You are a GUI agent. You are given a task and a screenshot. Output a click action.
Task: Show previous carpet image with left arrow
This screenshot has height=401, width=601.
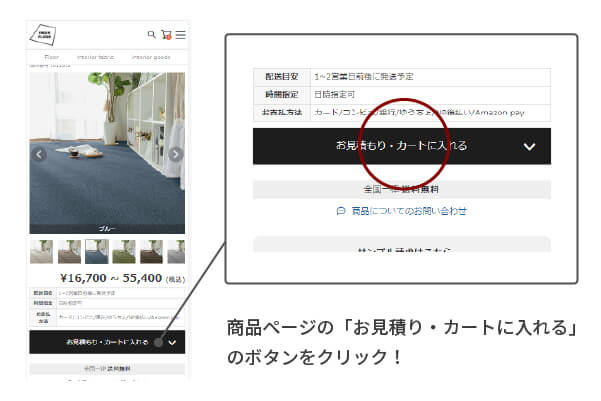[x=40, y=154]
